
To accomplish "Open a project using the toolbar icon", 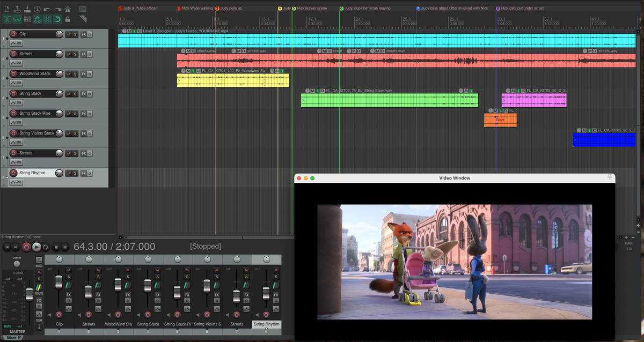I will [17, 9].
